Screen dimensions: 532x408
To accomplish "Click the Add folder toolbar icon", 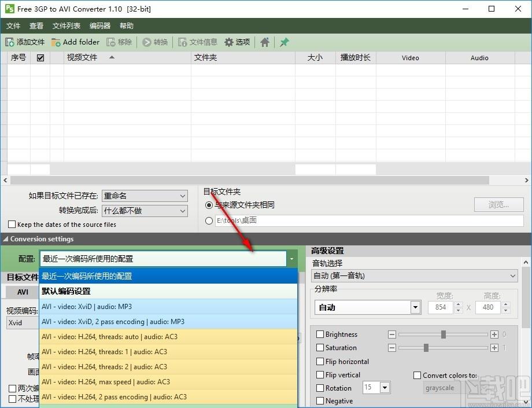I will pyautogui.click(x=56, y=42).
